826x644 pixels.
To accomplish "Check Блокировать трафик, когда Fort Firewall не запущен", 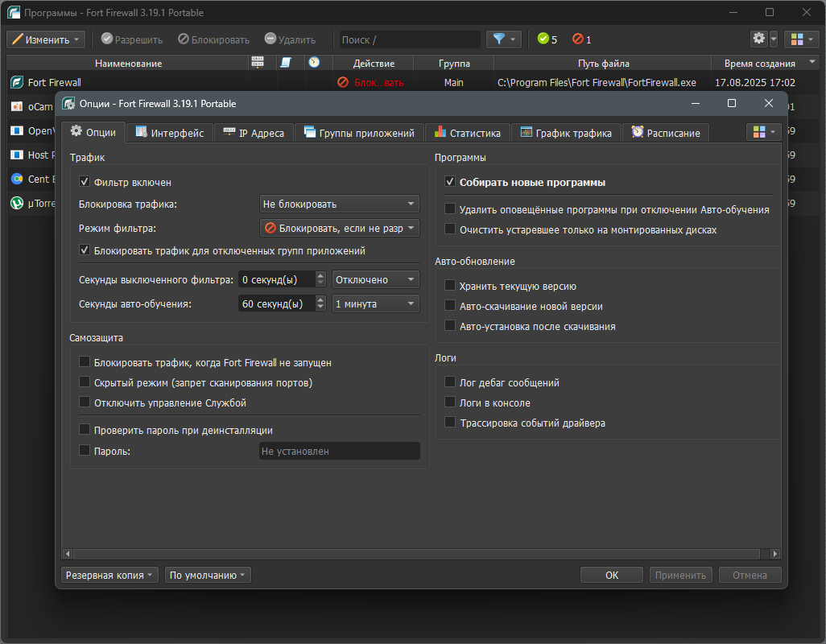I will (x=85, y=361).
